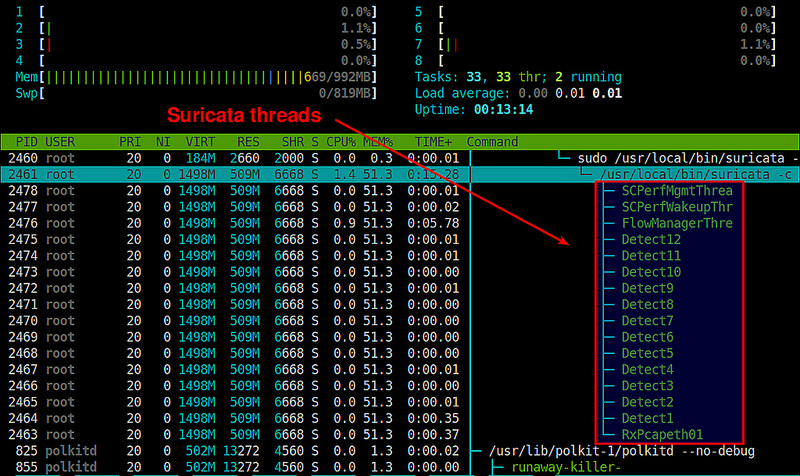Image resolution: width=800 pixels, height=476 pixels.
Task: Click the Load average readout
Action: point(518,93)
